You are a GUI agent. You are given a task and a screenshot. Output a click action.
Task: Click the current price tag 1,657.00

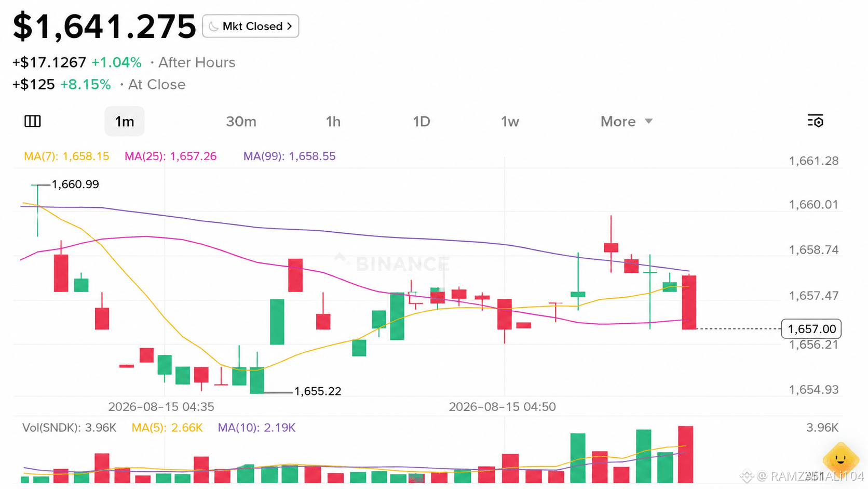pos(811,329)
